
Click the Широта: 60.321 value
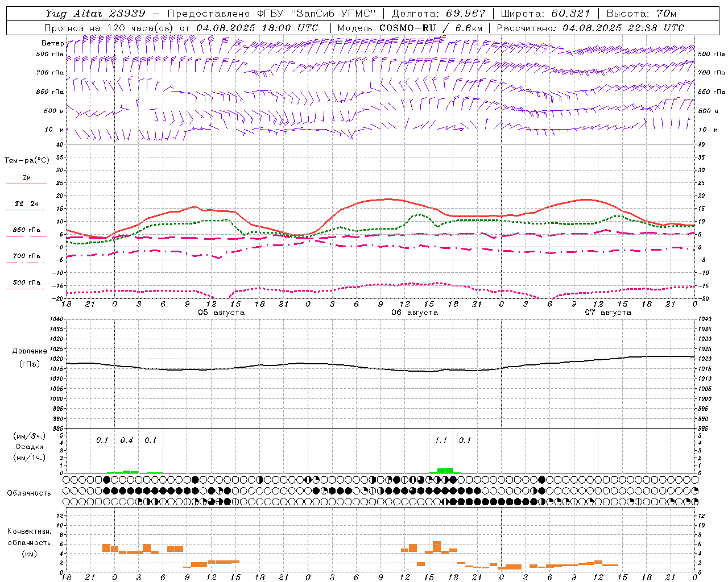545,14
